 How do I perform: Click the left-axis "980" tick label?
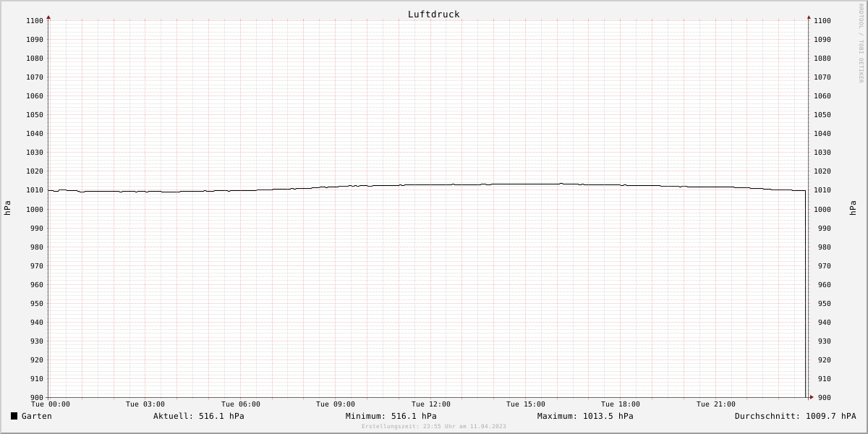tap(37, 247)
